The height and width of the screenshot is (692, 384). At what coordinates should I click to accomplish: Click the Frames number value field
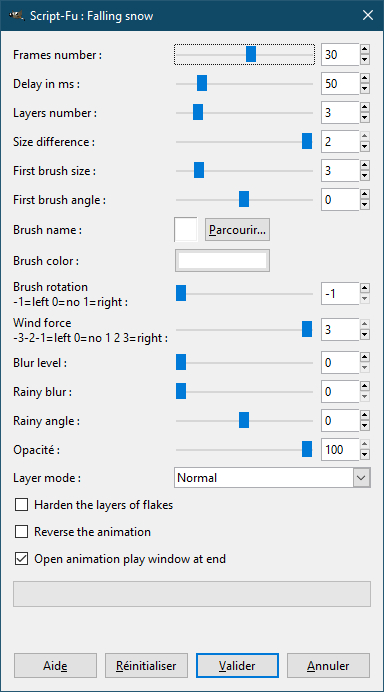point(340,55)
